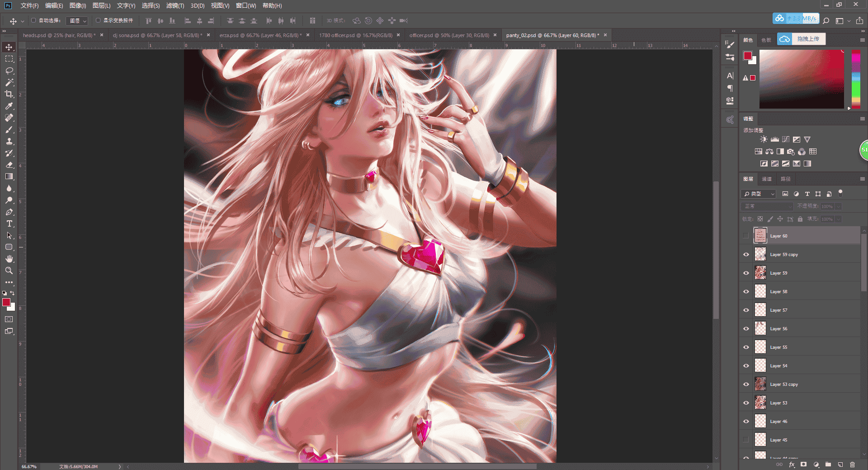This screenshot has height=470, width=868.
Task: Select the Pen tool
Action: click(9, 212)
